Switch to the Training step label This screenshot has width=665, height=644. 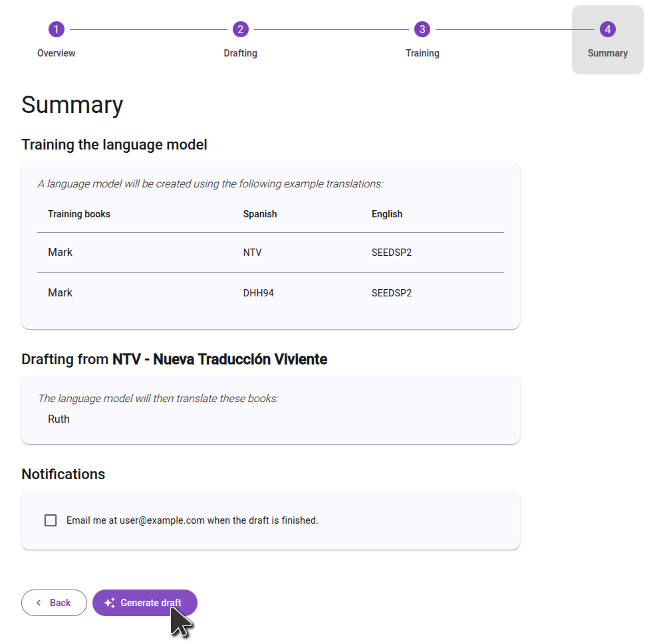(422, 53)
